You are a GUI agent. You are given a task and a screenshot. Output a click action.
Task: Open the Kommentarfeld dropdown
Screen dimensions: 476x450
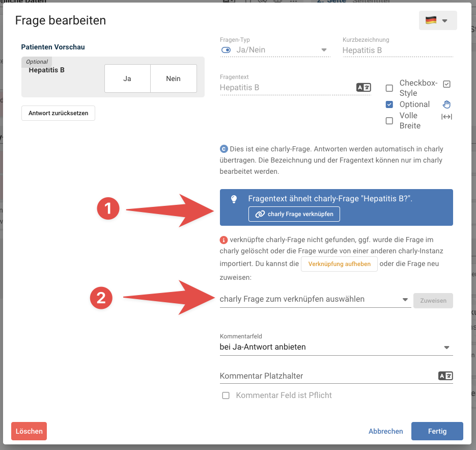336,347
